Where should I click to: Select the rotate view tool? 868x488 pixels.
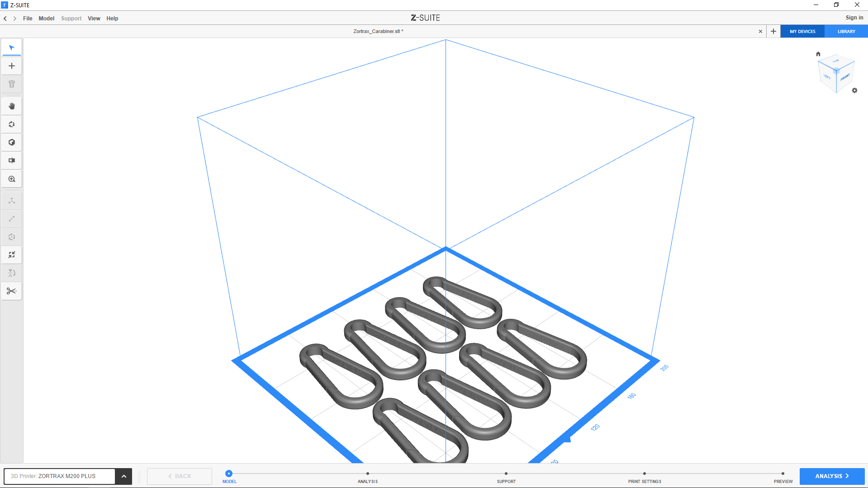pyautogui.click(x=12, y=124)
